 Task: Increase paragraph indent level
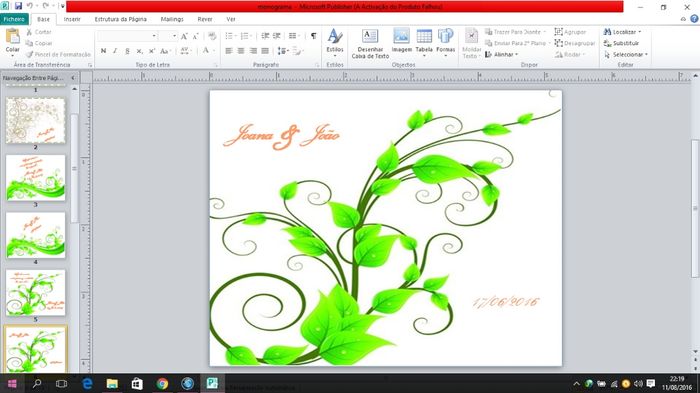[x=277, y=36]
